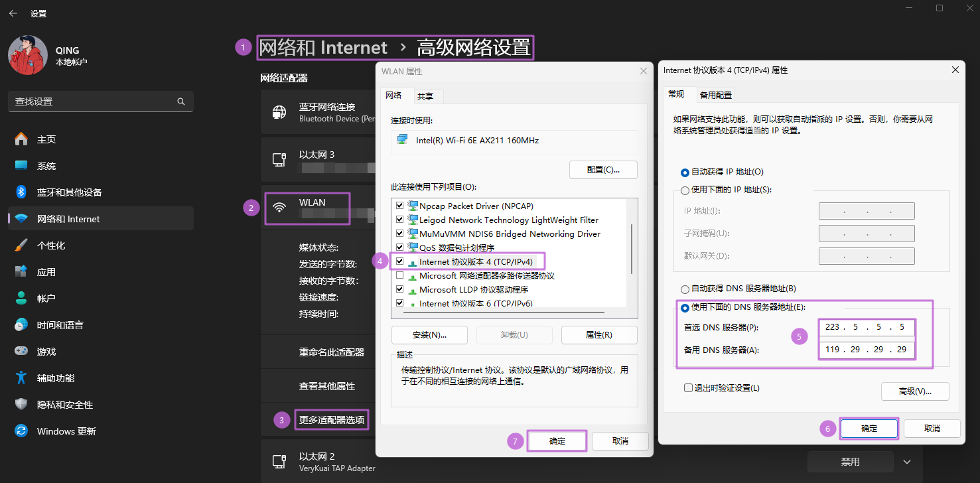Screen dimensions: 980x483
Task: Open Bluetooth and other devices icon
Action: coord(21,192)
